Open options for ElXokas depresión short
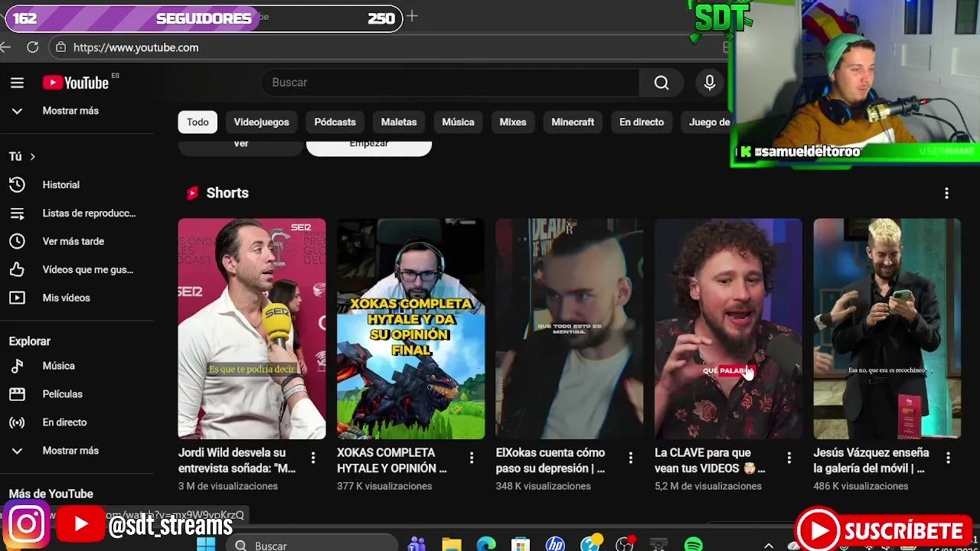 point(630,458)
